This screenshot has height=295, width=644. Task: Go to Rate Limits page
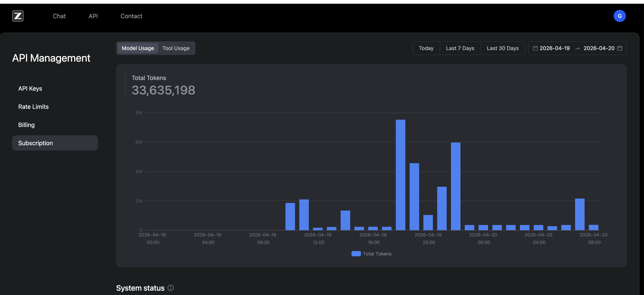pos(33,107)
